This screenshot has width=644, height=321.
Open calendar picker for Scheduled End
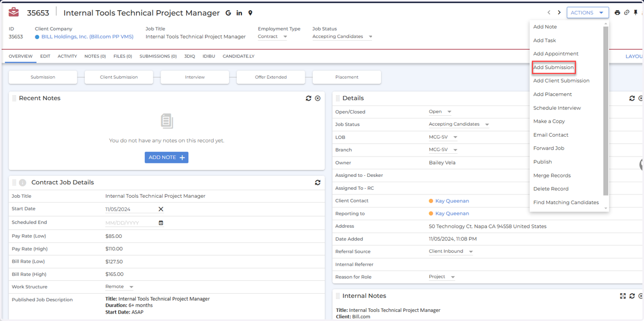point(161,223)
